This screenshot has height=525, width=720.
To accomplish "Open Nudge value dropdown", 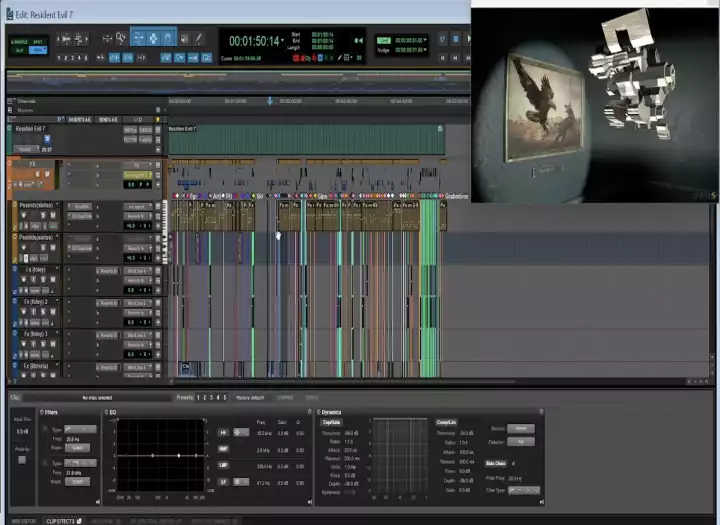I will [x=426, y=50].
